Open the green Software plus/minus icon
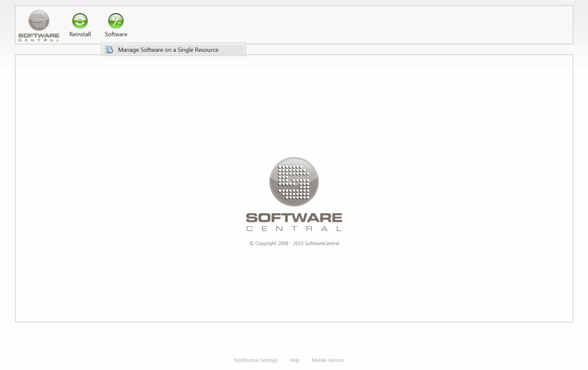The height and width of the screenshot is (370, 588). [x=116, y=21]
